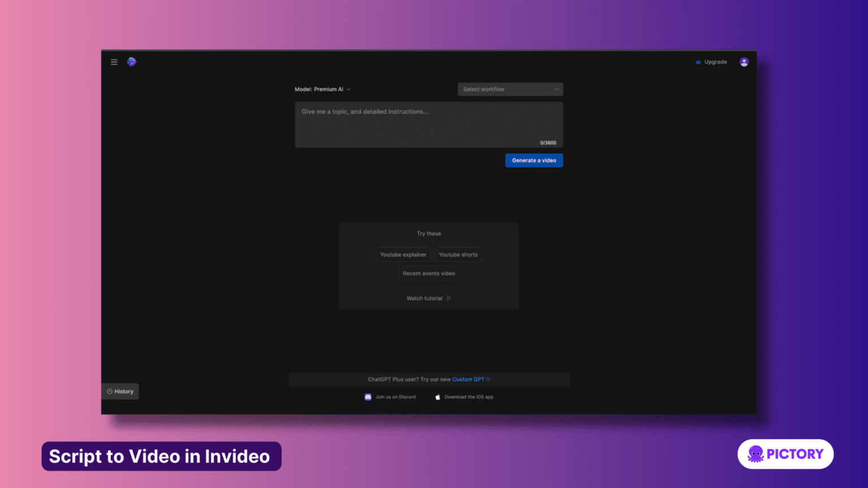868x488 pixels.
Task: Click the play triangle next to Watch tutorial
Action: click(448, 298)
